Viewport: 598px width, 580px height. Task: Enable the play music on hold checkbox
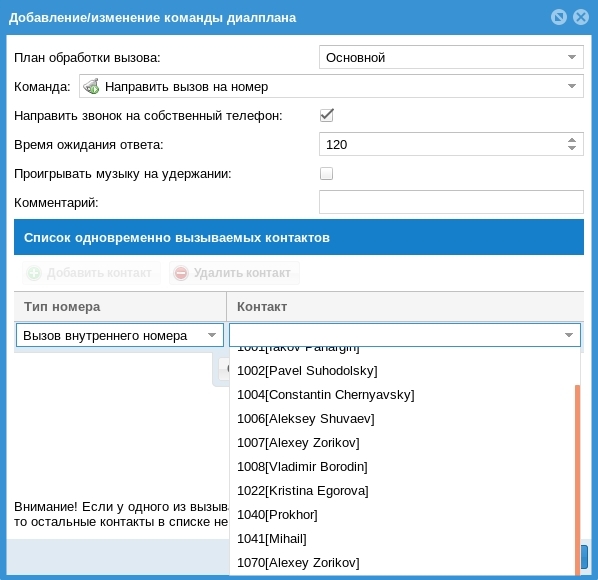pos(326,174)
